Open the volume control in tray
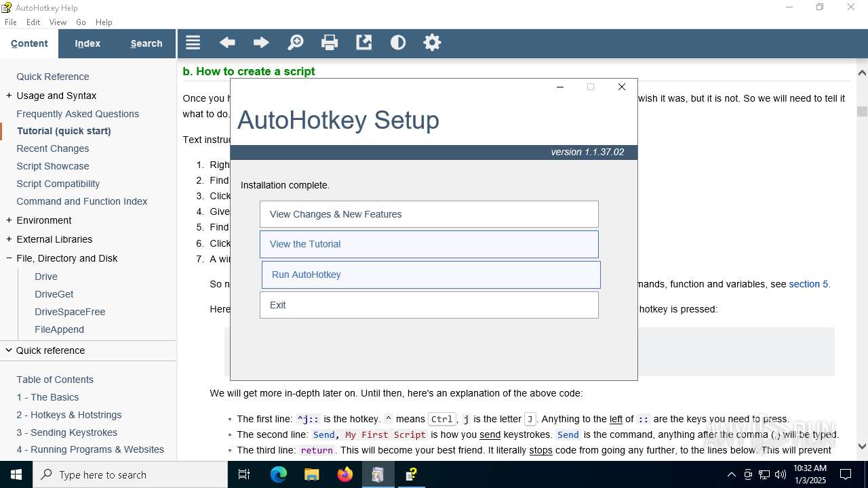Image resolution: width=868 pixels, height=488 pixels. [x=781, y=474]
